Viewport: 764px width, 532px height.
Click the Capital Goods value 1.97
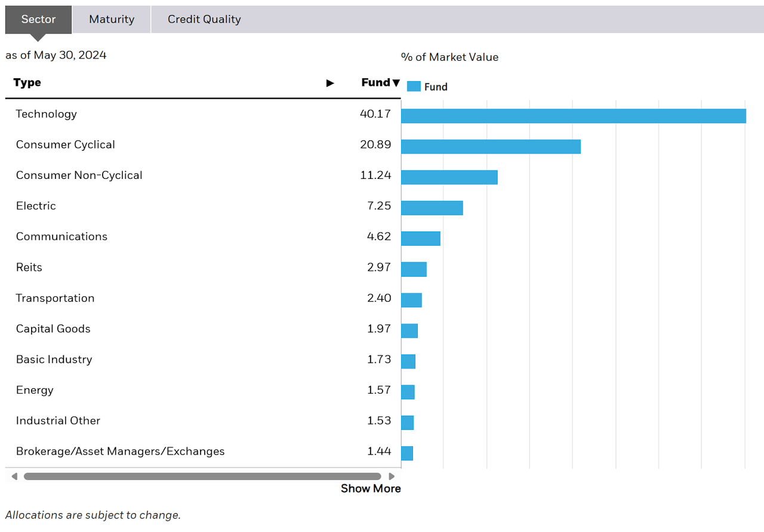click(379, 329)
